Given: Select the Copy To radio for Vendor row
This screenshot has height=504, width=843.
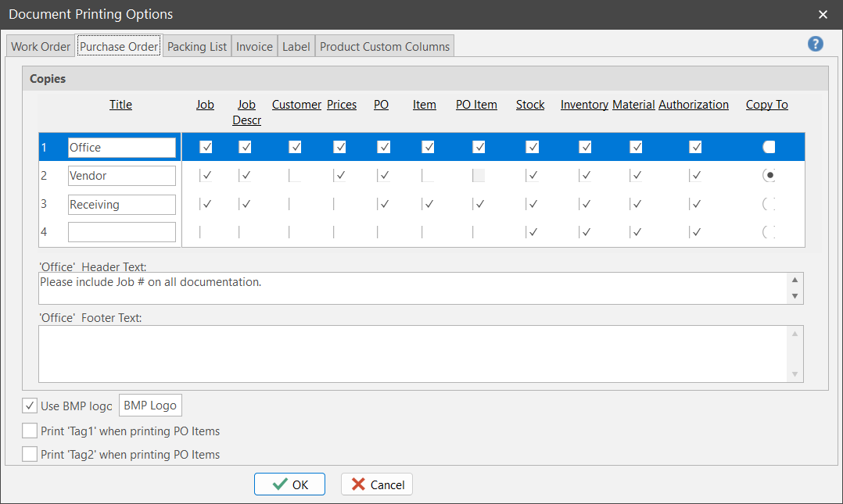Looking at the screenshot, I should [x=769, y=176].
